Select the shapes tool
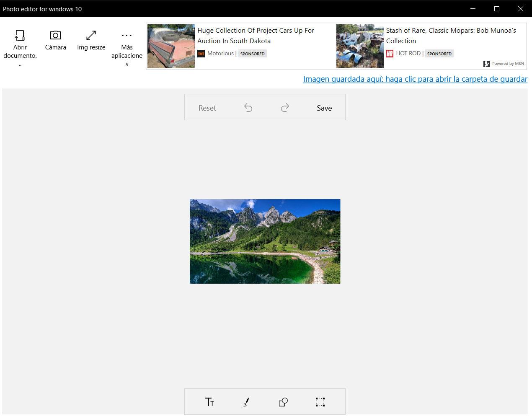This screenshot has width=532, height=419. (x=283, y=402)
